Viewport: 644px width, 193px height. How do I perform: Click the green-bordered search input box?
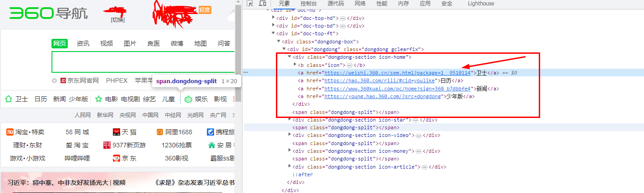click(143, 62)
